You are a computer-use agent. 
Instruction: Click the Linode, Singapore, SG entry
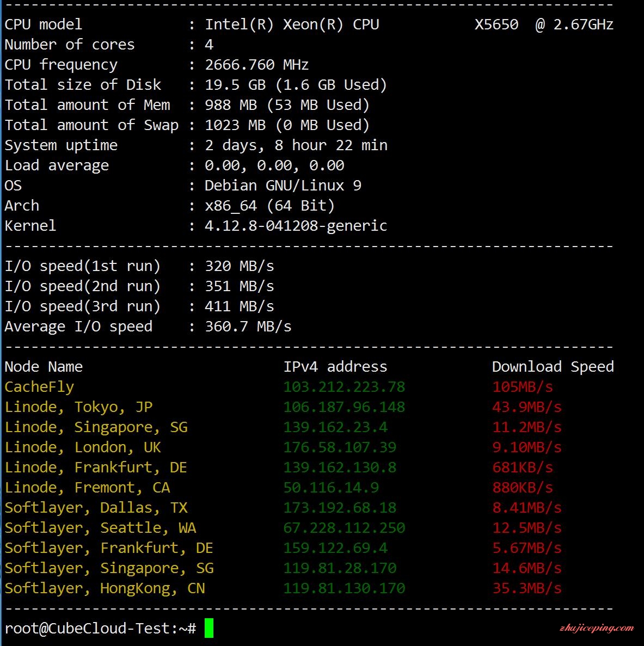96,427
